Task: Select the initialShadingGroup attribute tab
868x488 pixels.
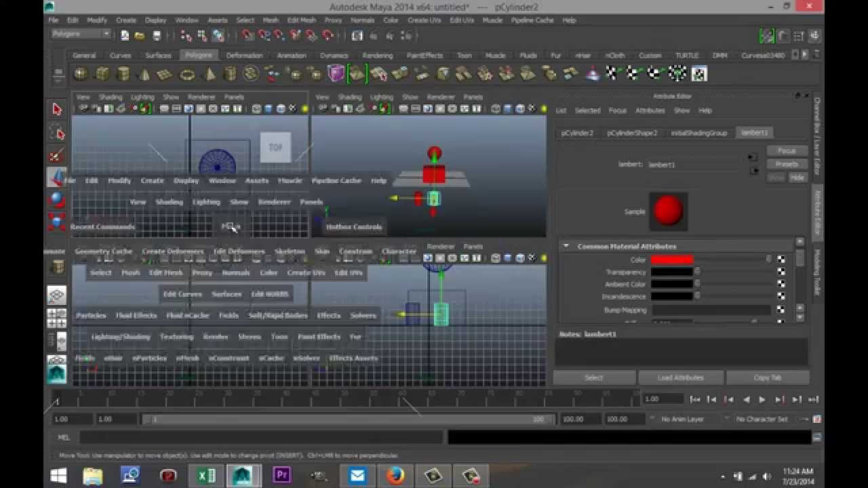Action: 698,133
